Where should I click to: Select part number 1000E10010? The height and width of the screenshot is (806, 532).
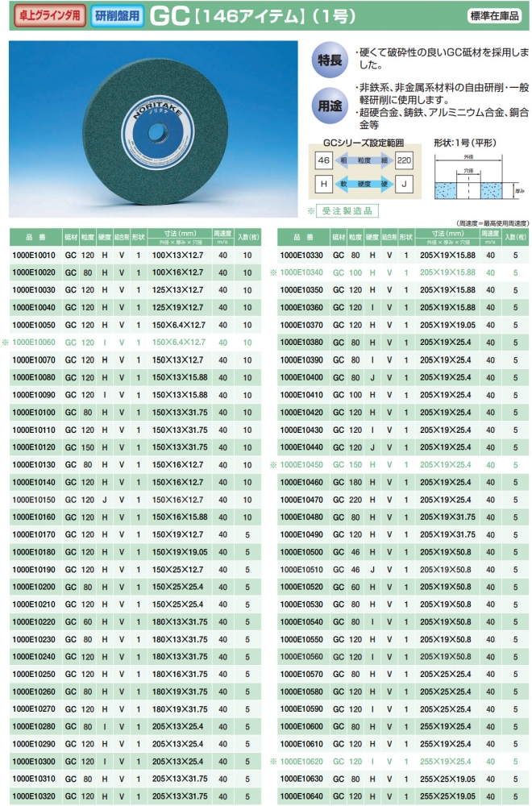pyautogui.click(x=34, y=255)
